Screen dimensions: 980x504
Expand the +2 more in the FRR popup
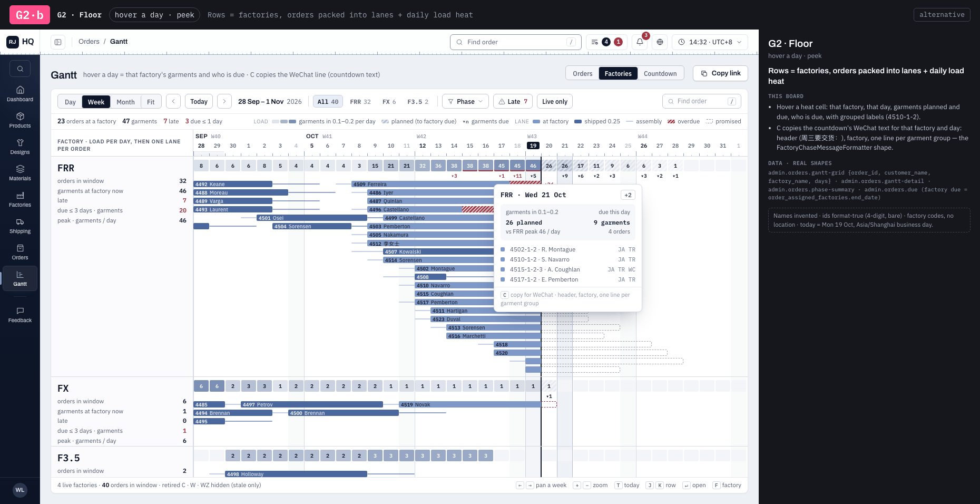click(x=628, y=195)
